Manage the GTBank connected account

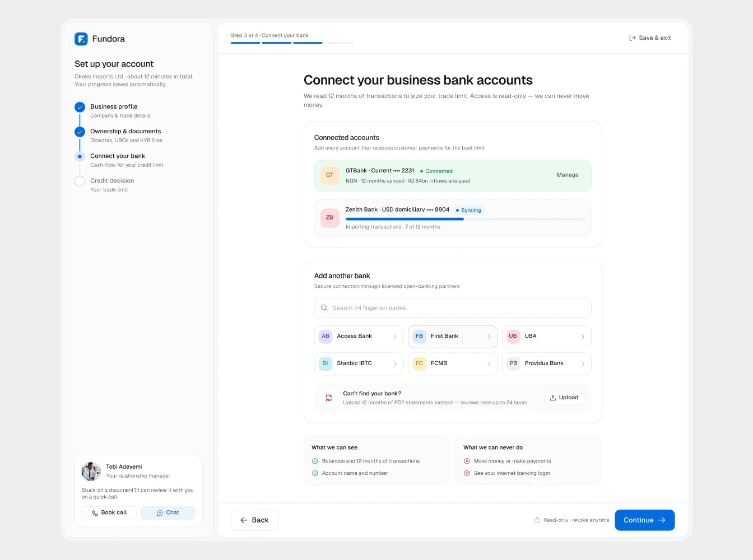(x=568, y=175)
